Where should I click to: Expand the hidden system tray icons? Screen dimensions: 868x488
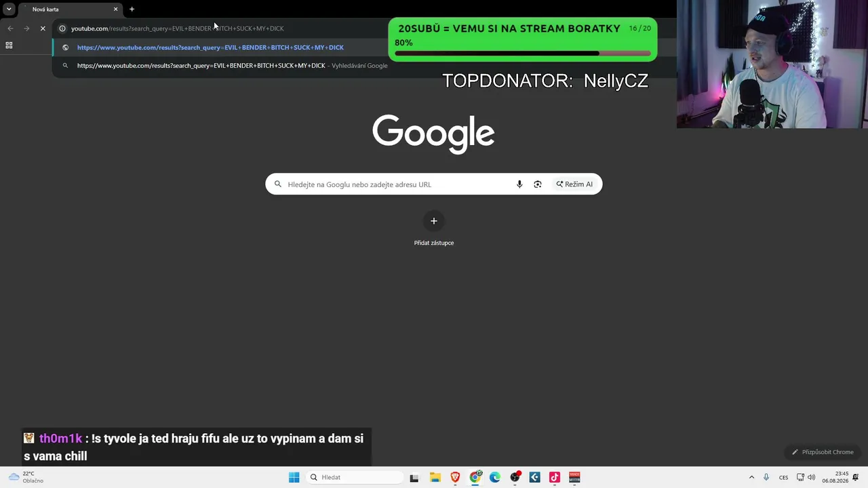751,477
